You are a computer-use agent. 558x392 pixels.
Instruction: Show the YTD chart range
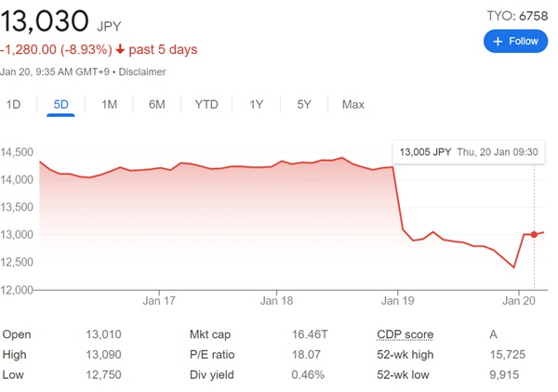(206, 104)
